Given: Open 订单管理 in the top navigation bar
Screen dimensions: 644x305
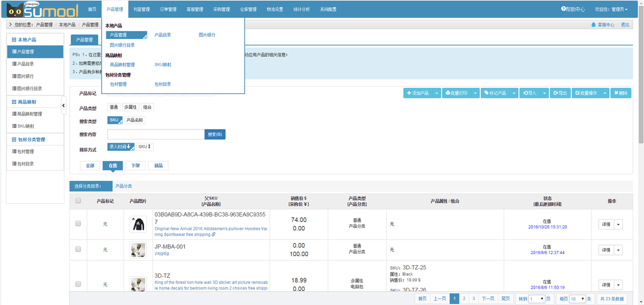Looking at the screenshot, I should point(168,9).
